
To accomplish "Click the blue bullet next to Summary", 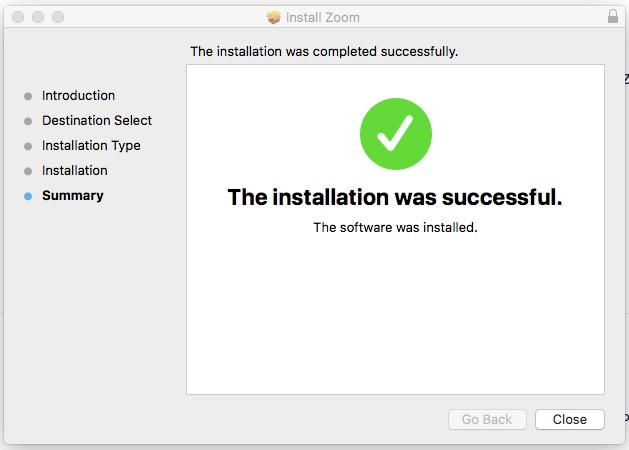I will pyautogui.click(x=28, y=196).
